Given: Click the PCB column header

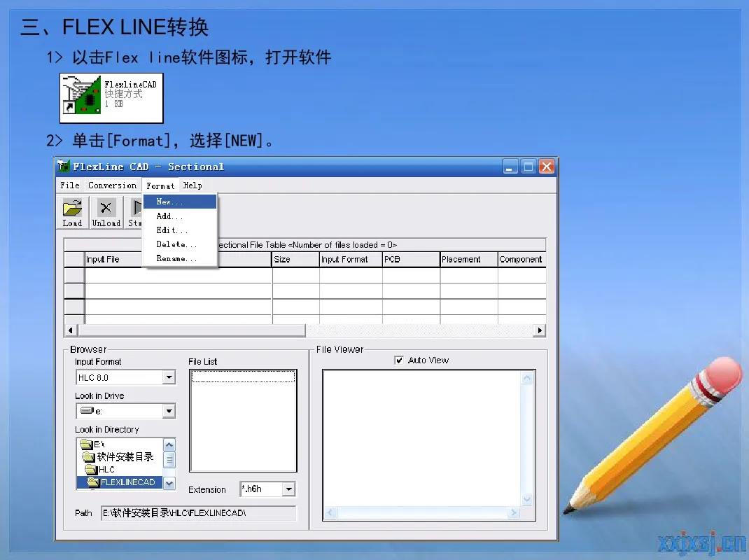Looking at the screenshot, I should (411, 260).
